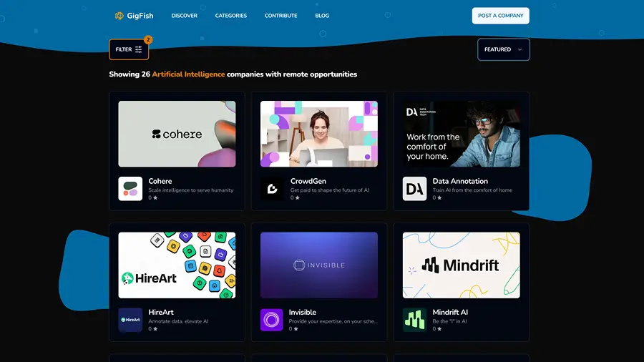Expand the Featured sort dropdown
Screen dimensions: 644x362
[503, 49]
